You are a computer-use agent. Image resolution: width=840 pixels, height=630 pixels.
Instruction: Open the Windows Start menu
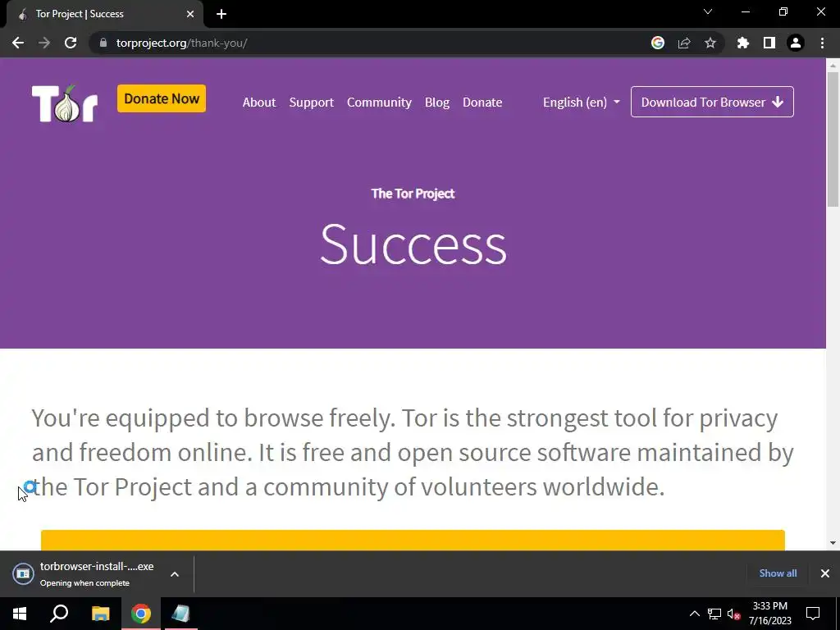coord(20,614)
